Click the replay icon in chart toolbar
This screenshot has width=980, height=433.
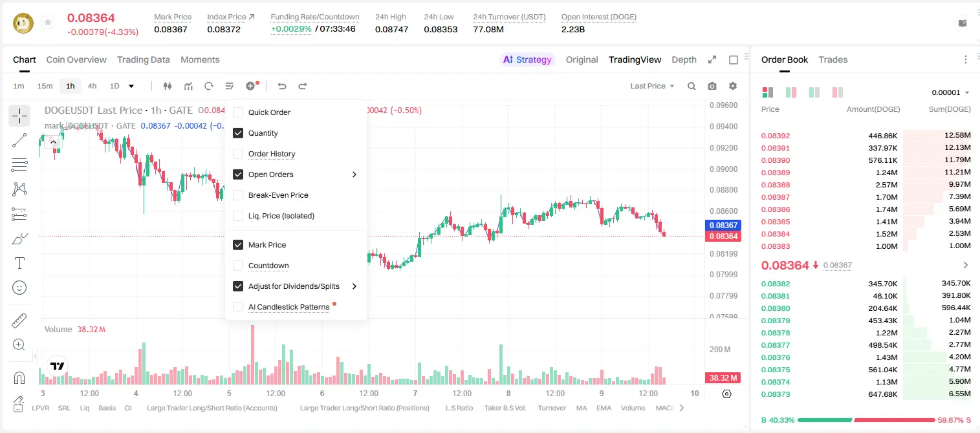(209, 86)
